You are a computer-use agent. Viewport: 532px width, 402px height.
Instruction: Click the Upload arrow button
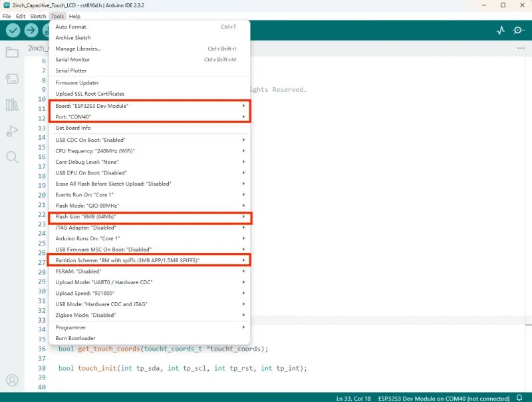(31, 30)
